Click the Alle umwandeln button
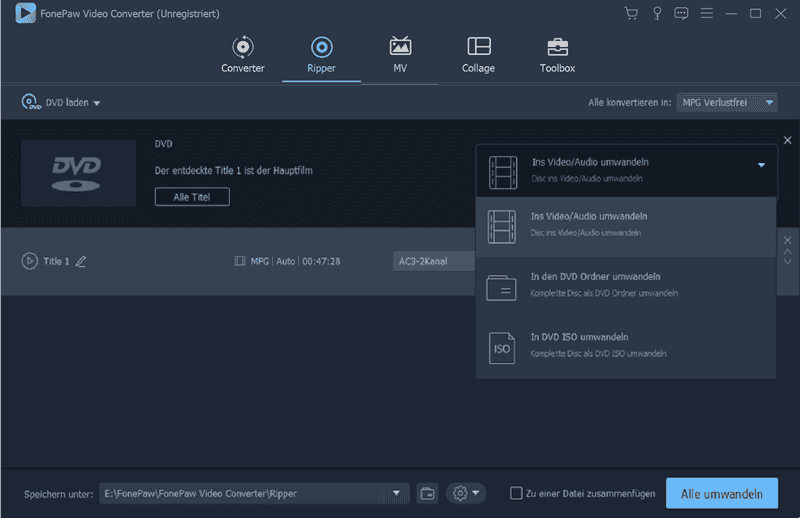This screenshot has height=518, width=800. coord(721,494)
